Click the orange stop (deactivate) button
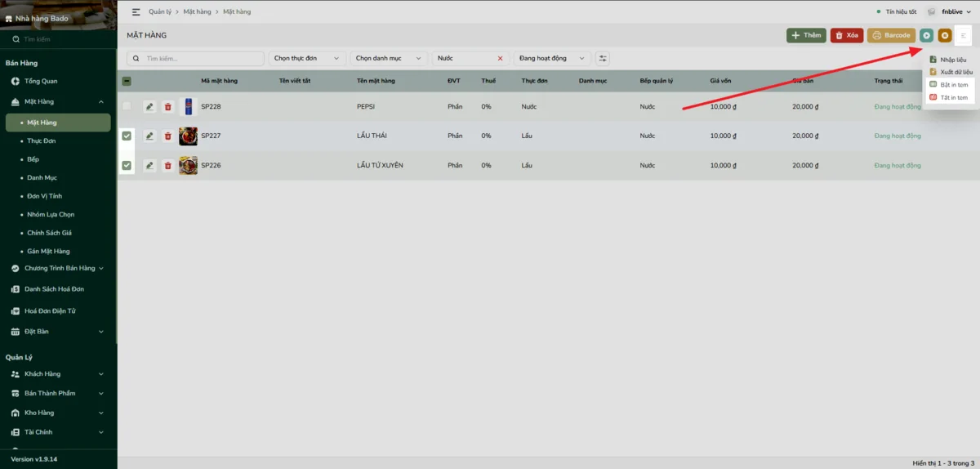The width and height of the screenshot is (980, 469). click(x=945, y=35)
